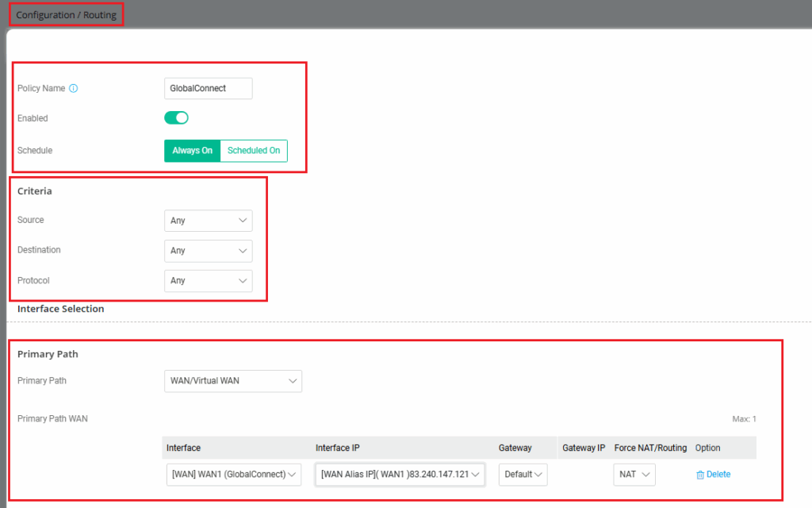
Task: Click the info icon beside Policy Name
Action: 74,89
